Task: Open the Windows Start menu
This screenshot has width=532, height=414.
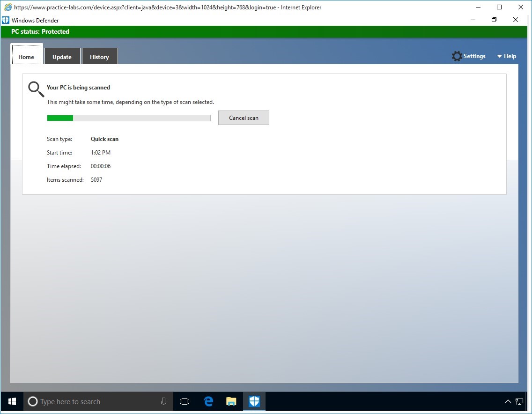Action: (12, 401)
